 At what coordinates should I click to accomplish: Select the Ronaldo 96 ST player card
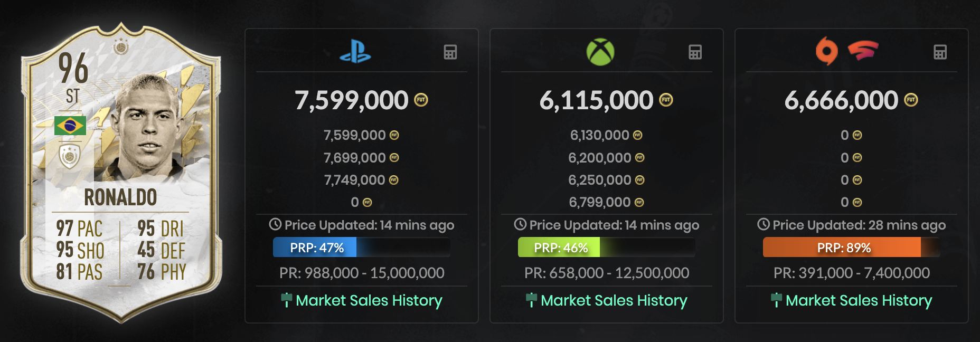coord(121,173)
